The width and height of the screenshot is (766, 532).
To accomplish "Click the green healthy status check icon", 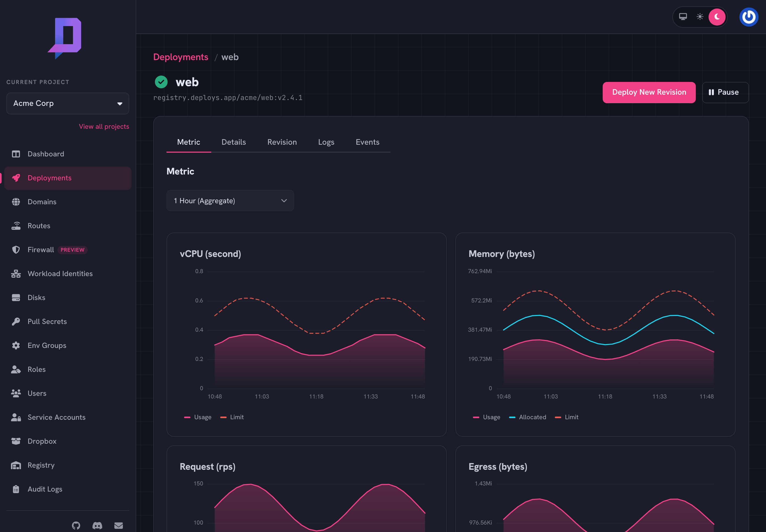I will 161,82.
